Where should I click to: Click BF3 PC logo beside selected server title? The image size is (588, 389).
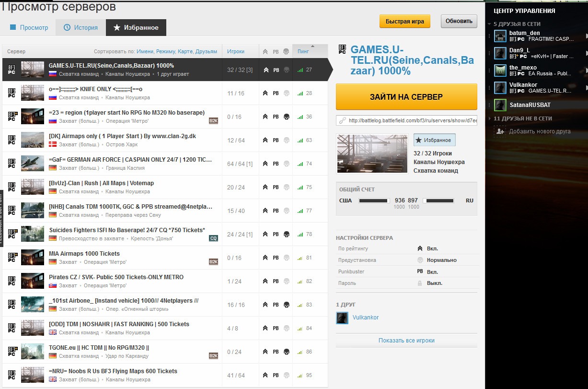tap(342, 49)
